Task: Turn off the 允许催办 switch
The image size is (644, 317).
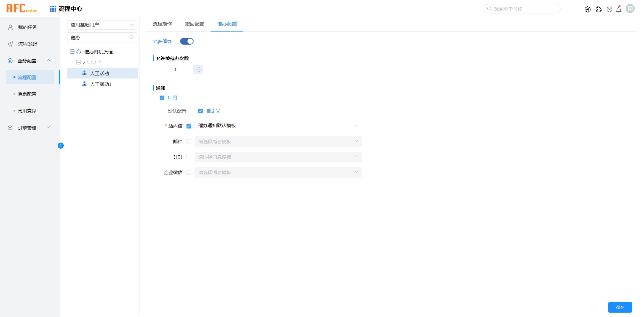Action: click(187, 41)
